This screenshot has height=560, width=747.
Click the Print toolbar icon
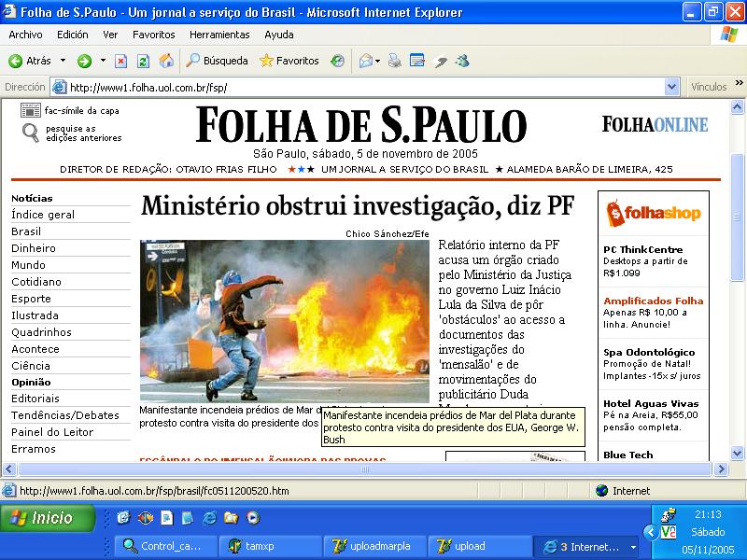[394, 61]
